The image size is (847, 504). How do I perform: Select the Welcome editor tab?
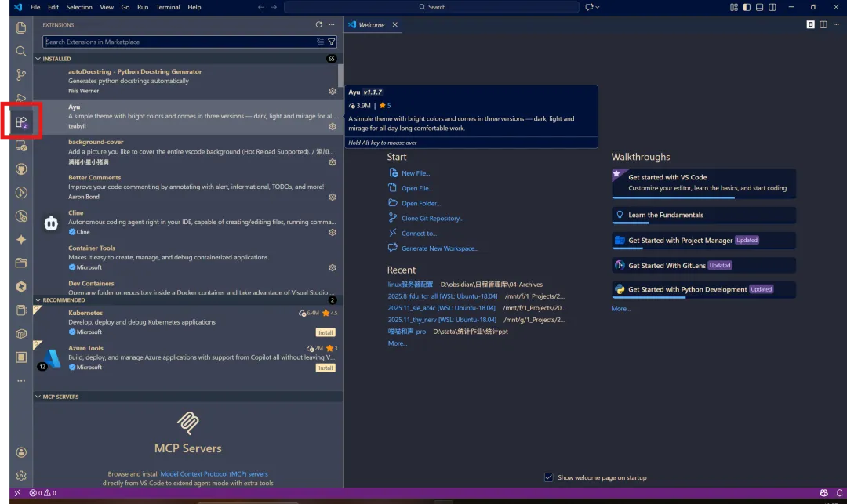(x=372, y=25)
